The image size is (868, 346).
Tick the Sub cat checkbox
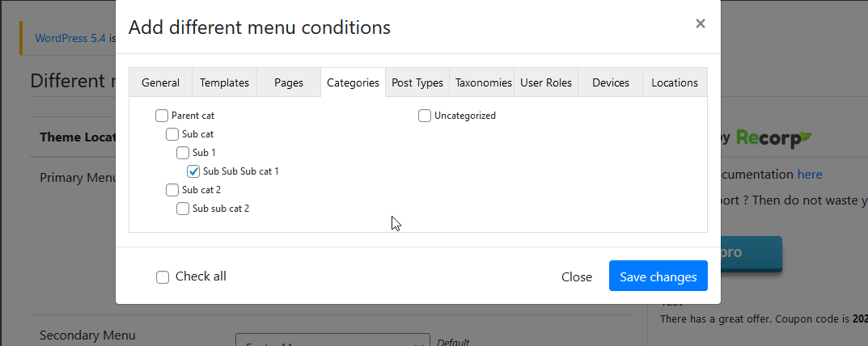172,134
